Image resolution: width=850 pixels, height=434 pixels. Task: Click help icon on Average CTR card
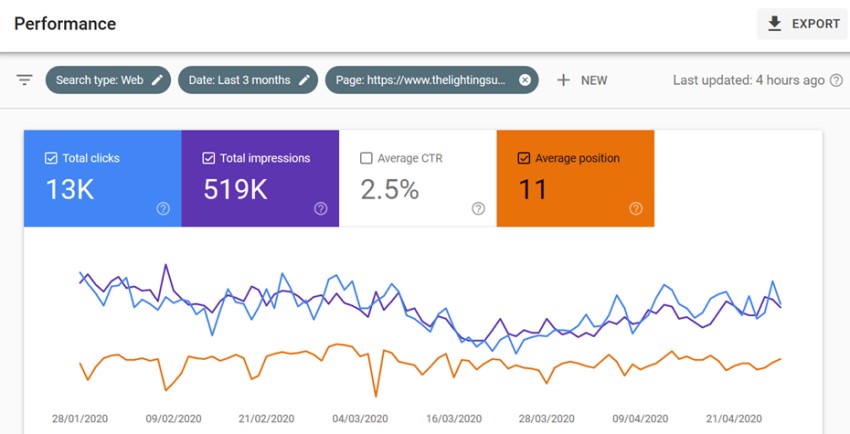pos(478,209)
